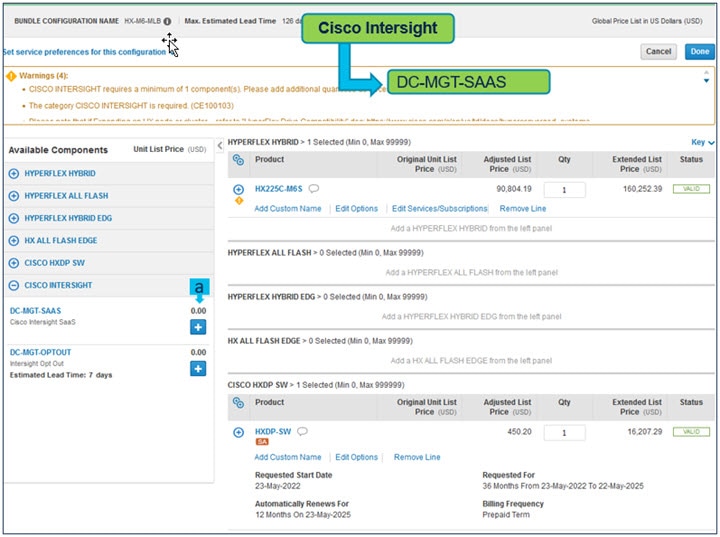The image size is (720, 537).
Task: Expand HYPERFLEX ALL FLASH category
Action: point(14,196)
